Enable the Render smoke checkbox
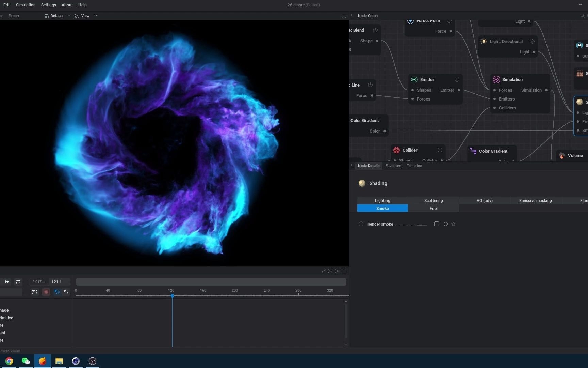 (436, 224)
